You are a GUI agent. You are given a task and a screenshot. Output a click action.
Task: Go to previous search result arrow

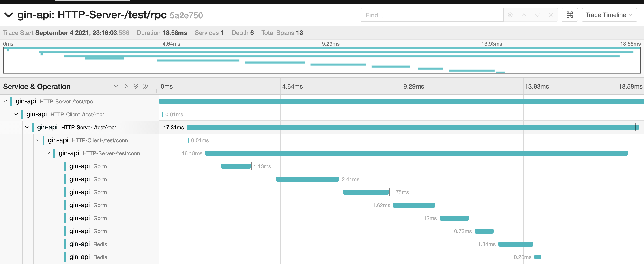point(524,15)
